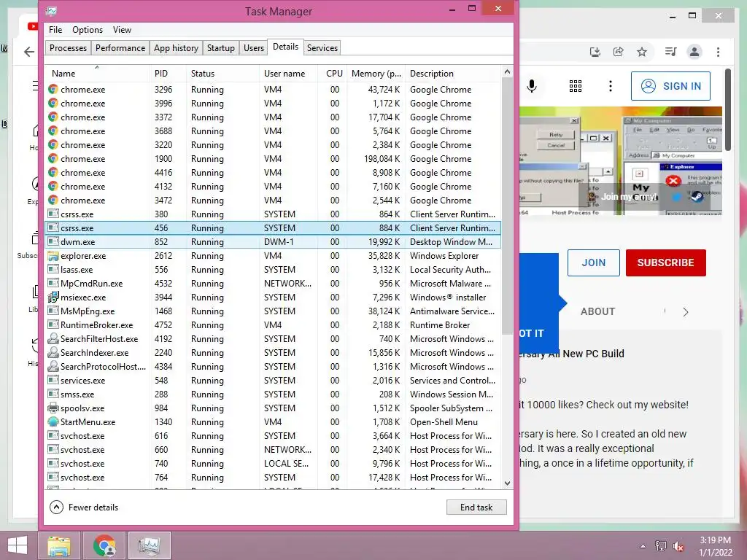Click the red SUBSCRIBE button
The image size is (747, 560).
[665, 262]
